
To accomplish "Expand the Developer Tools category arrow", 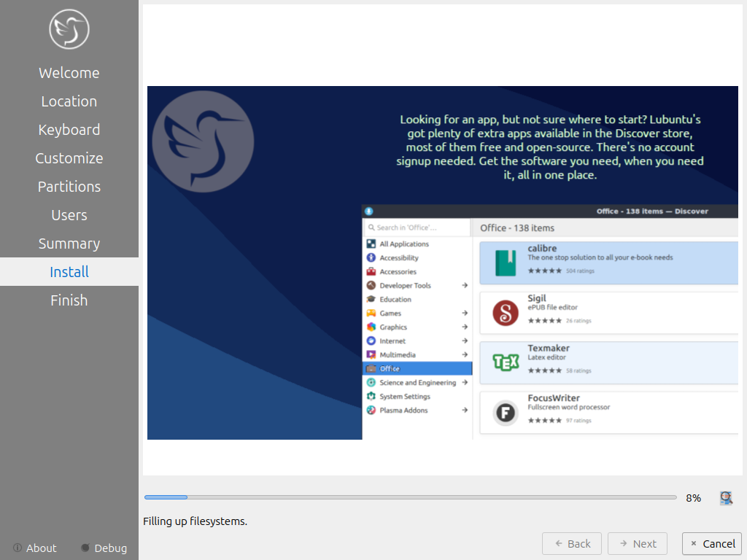I will click(465, 286).
